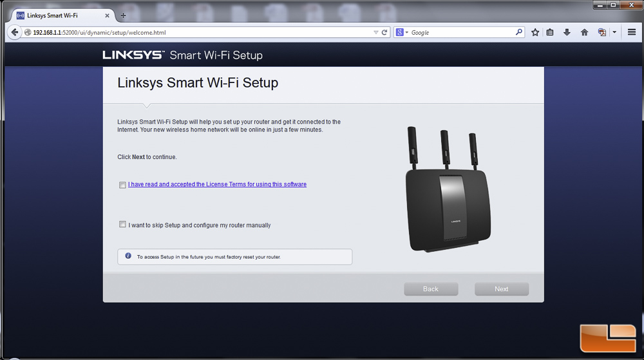Open the bookmarks list icon
This screenshot has width=644, height=360.
click(550, 32)
